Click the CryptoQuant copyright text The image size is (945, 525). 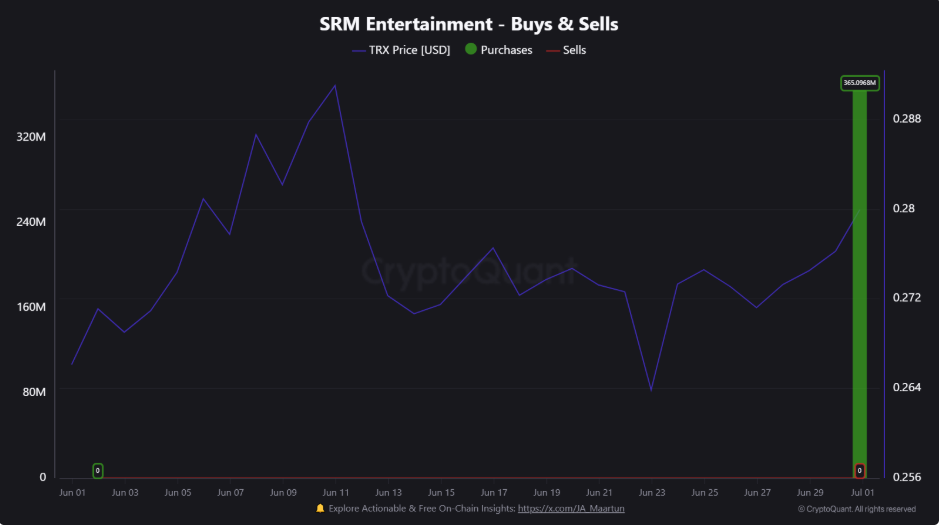coord(856,509)
